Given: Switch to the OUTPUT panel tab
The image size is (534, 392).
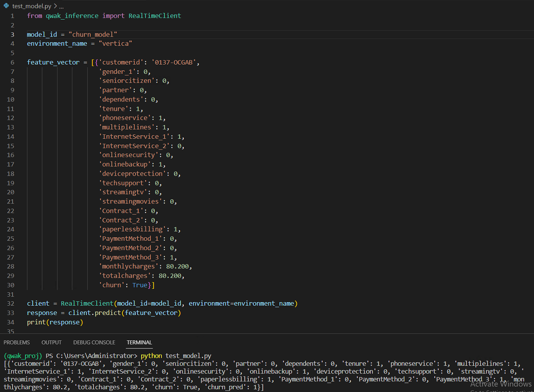Looking at the screenshot, I should click(52, 342).
